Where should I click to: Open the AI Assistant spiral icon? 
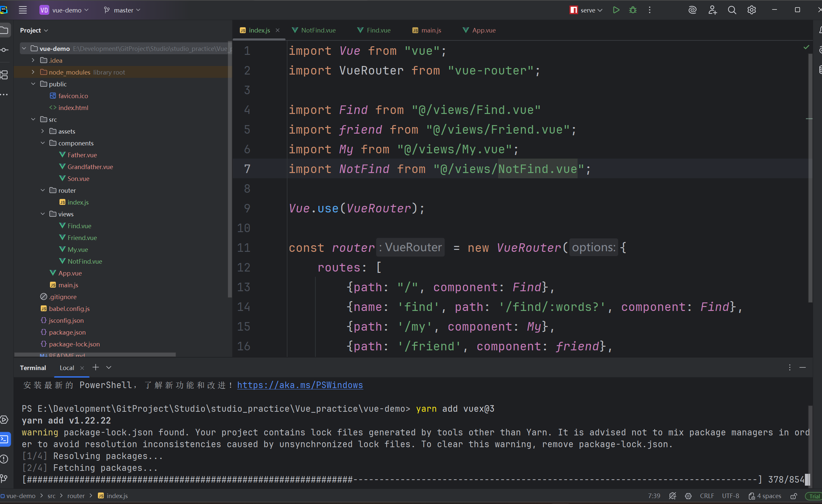click(x=692, y=10)
